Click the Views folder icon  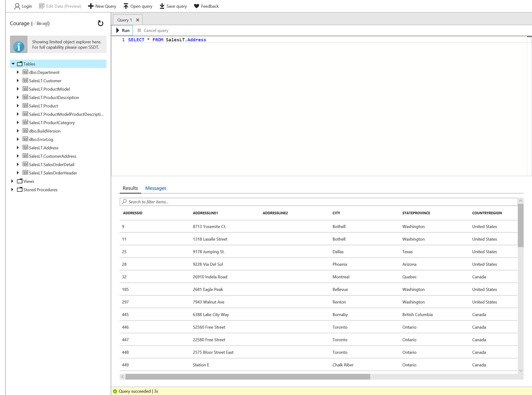tap(20, 181)
